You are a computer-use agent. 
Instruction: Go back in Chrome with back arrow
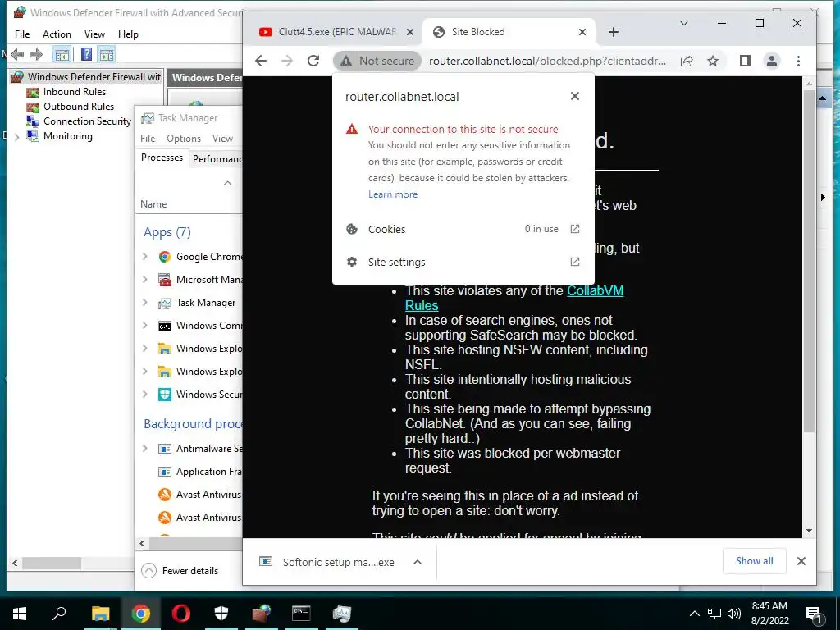point(261,61)
